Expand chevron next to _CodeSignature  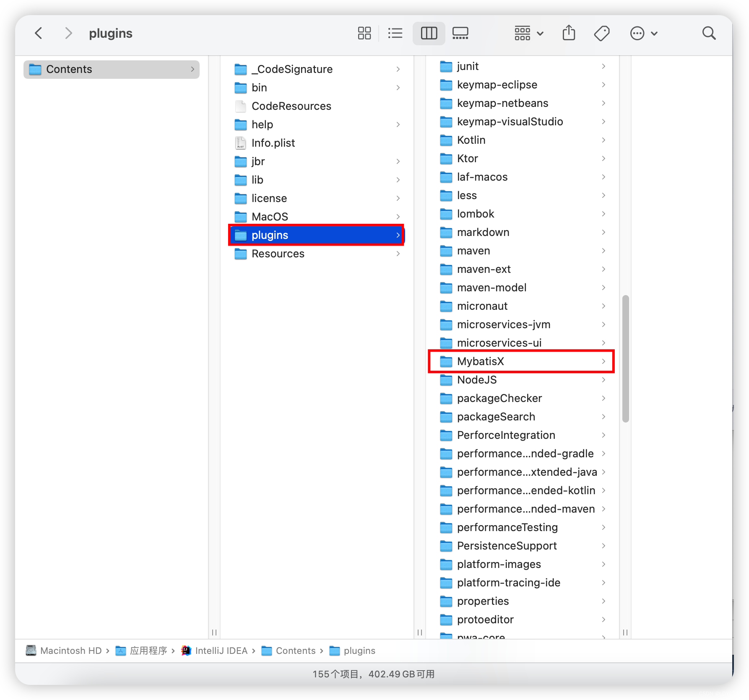click(x=398, y=69)
